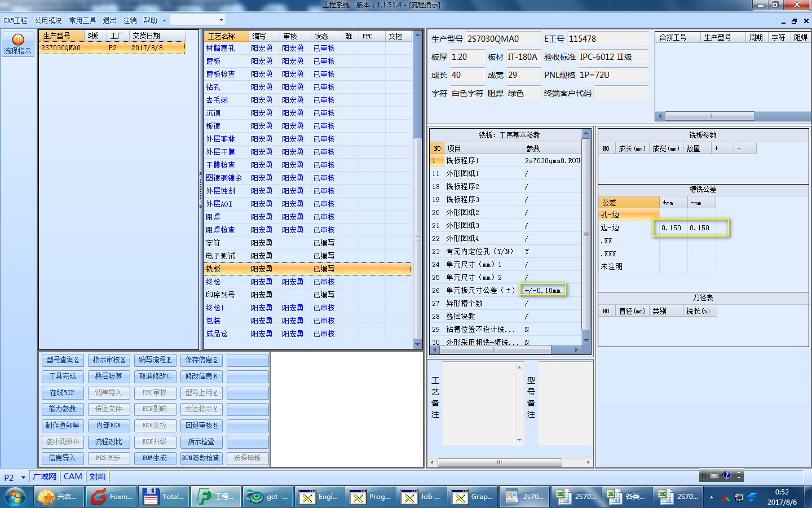
Task: Click the 型号查询X button
Action: (63, 360)
